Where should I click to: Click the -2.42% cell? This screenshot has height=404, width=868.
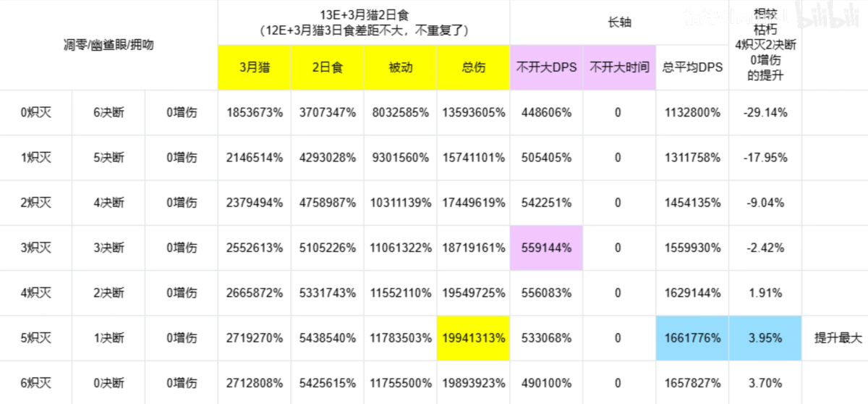tap(765, 248)
